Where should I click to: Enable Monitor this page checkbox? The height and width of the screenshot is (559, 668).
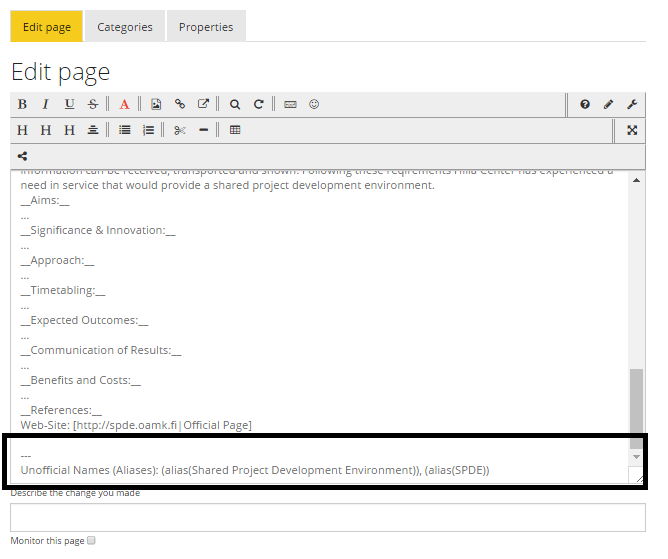[x=91, y=540]
